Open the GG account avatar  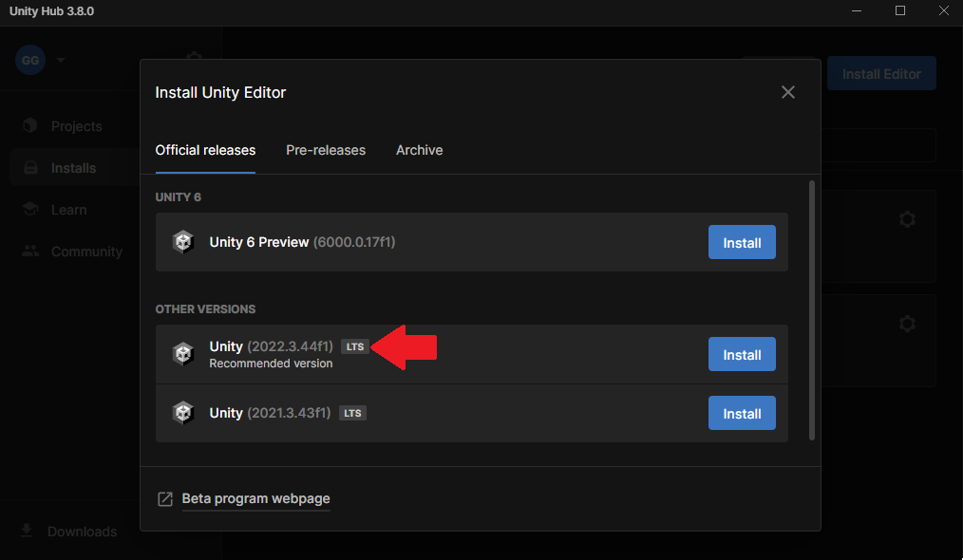[x=30, y=60]
